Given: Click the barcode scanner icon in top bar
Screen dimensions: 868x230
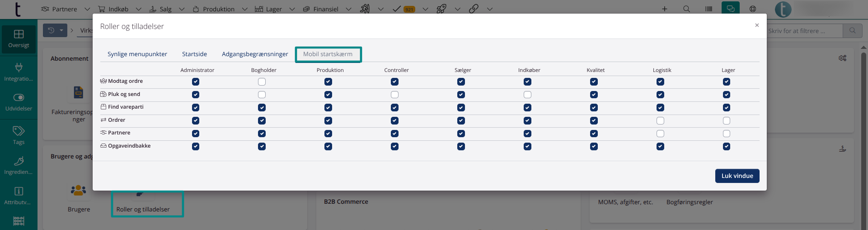Looking at the screenshot, I should point(708,9).
